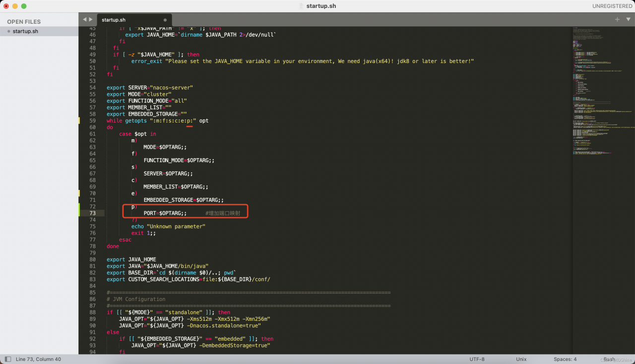This screenshot has height=364, width=635.
Task: Toggle the side bar icon in status bar
Action: [7, 359]
